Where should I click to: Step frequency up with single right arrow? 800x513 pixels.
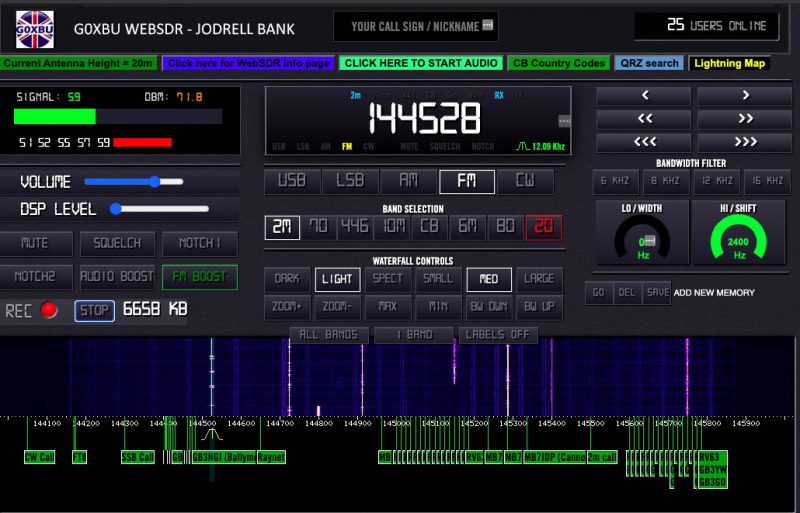pos(745,95)
